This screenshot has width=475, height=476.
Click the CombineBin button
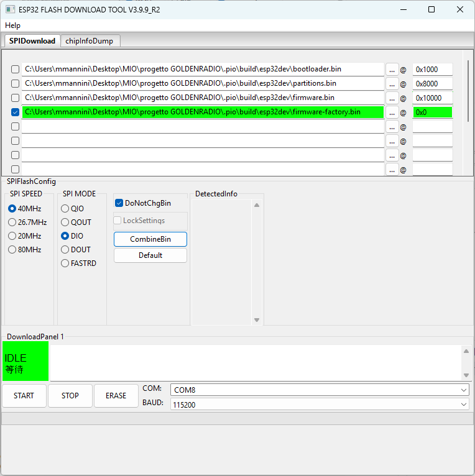(150, 239)
